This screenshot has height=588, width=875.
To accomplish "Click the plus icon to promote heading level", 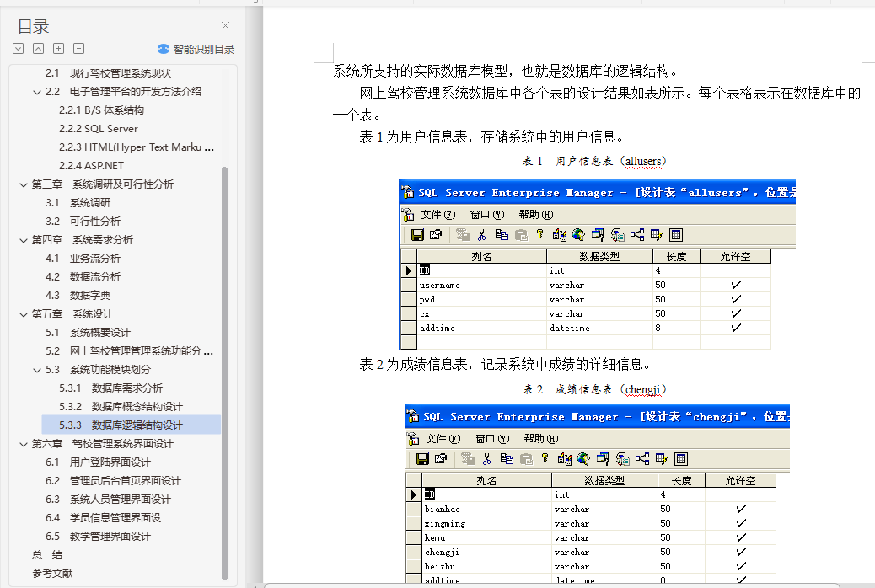I will (59, 49).
